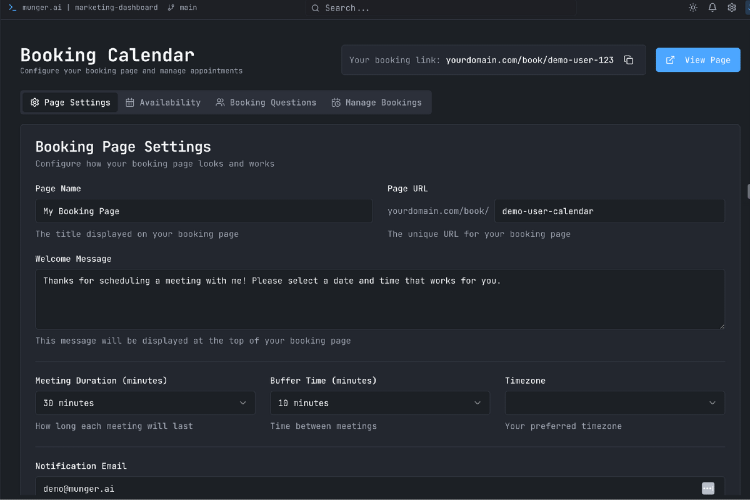
Task: Click the welcome message resize handle
Action: [722, 326]
